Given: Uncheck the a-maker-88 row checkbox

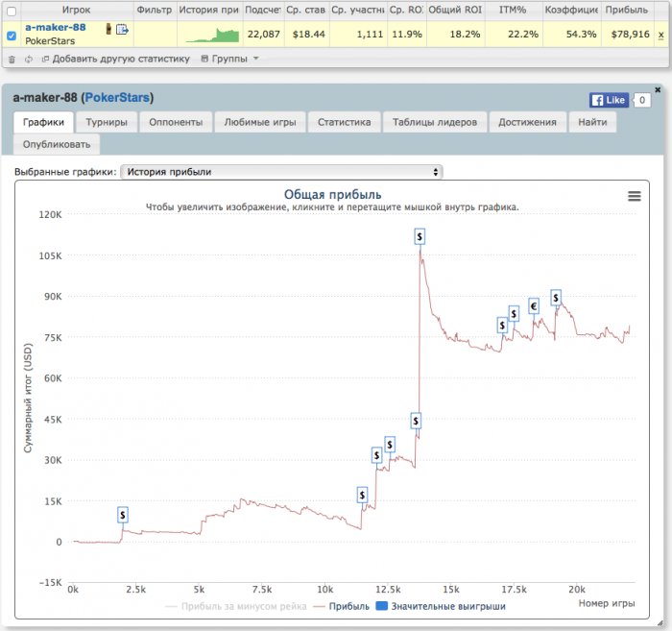Looking at the screenshot, I should pos(12,36).
